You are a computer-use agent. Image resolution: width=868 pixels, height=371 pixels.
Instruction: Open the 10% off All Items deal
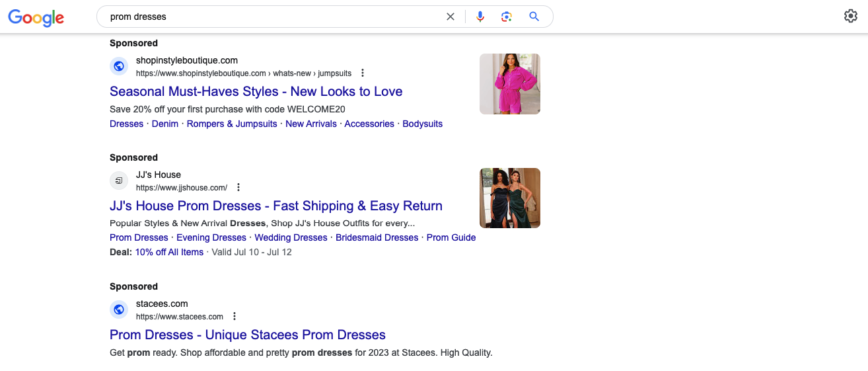[x=169, y=252]
